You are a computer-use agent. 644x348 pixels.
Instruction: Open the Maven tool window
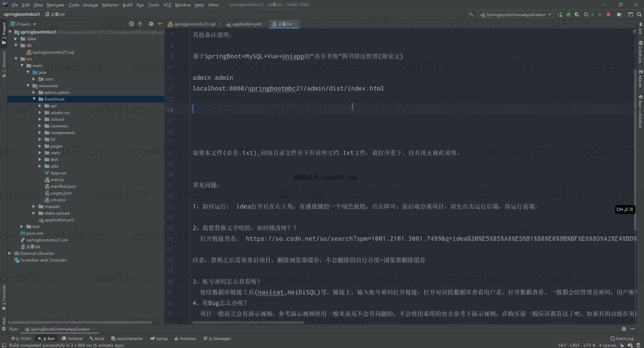[640, 79]
